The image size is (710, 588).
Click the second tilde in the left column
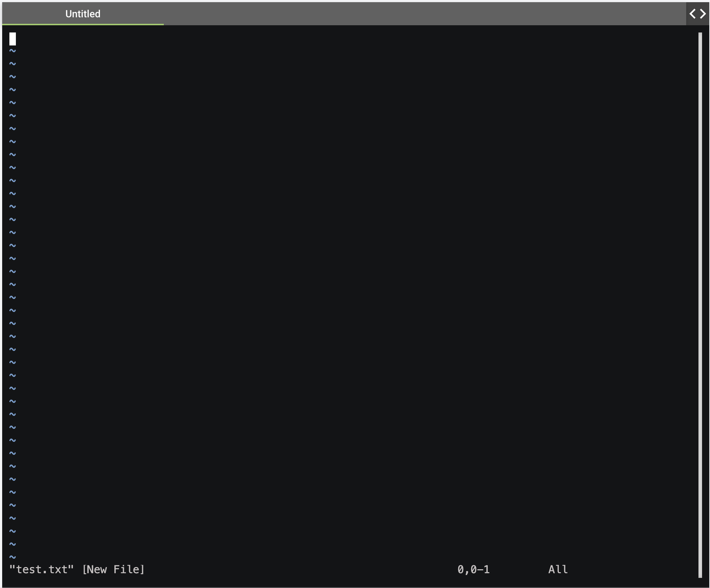13,64
